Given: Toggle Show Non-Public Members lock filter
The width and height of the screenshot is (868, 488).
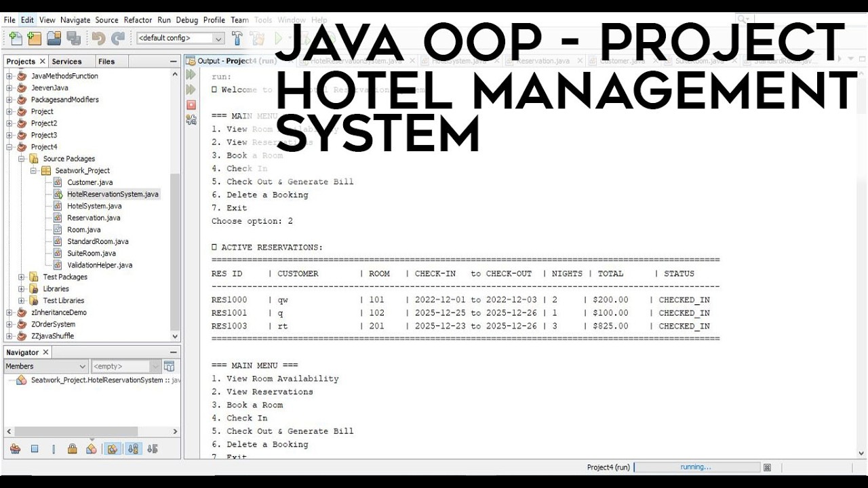Looking at the screenshot, I should (73, 449).
